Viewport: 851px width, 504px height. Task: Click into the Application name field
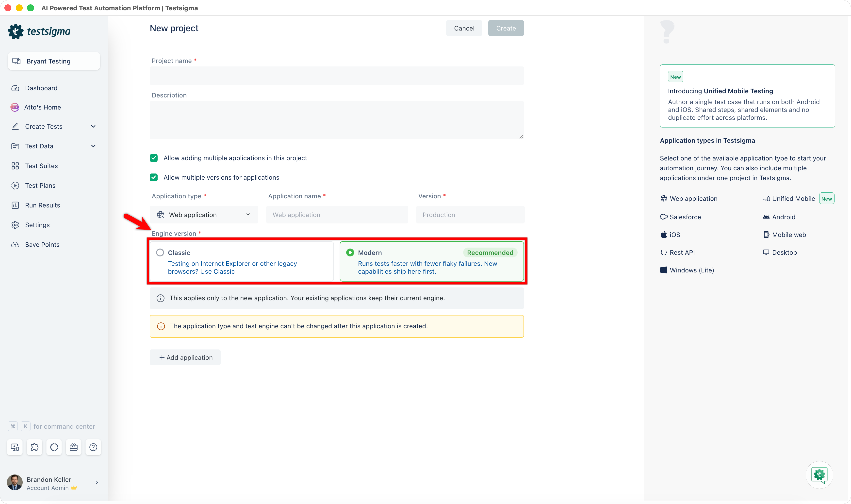(337, 215)
